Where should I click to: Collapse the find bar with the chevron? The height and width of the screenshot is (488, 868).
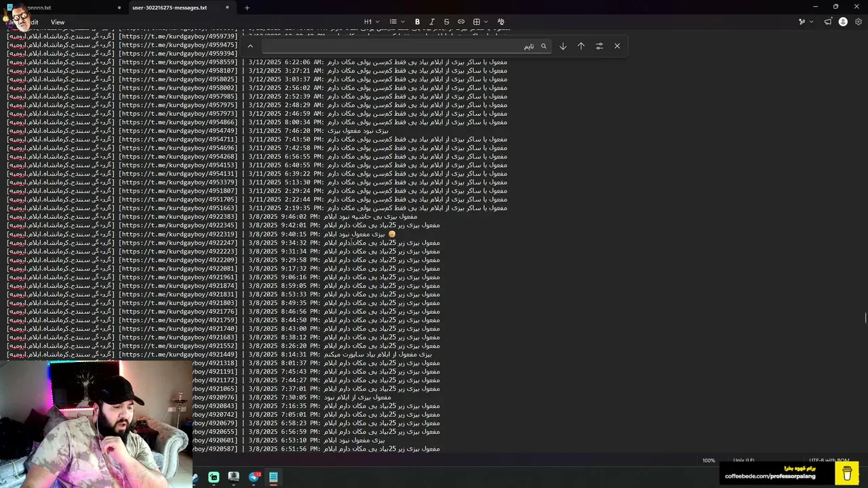(250, 46)
